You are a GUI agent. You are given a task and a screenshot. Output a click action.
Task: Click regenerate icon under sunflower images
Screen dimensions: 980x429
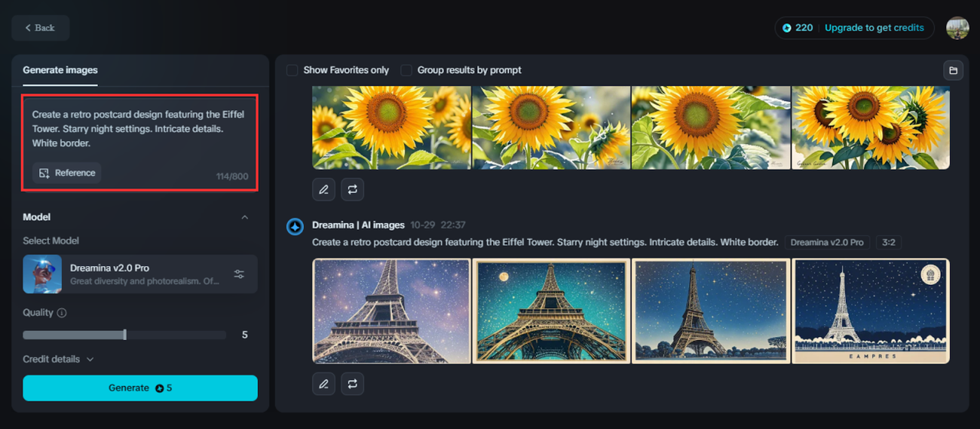[x=352, y=189]
